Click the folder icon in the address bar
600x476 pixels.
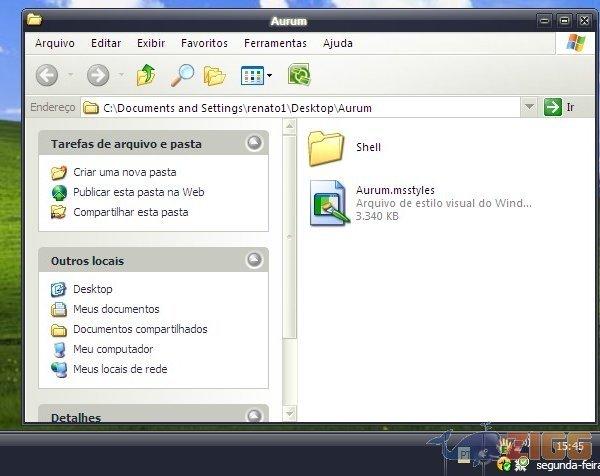[x=91, y=108]
